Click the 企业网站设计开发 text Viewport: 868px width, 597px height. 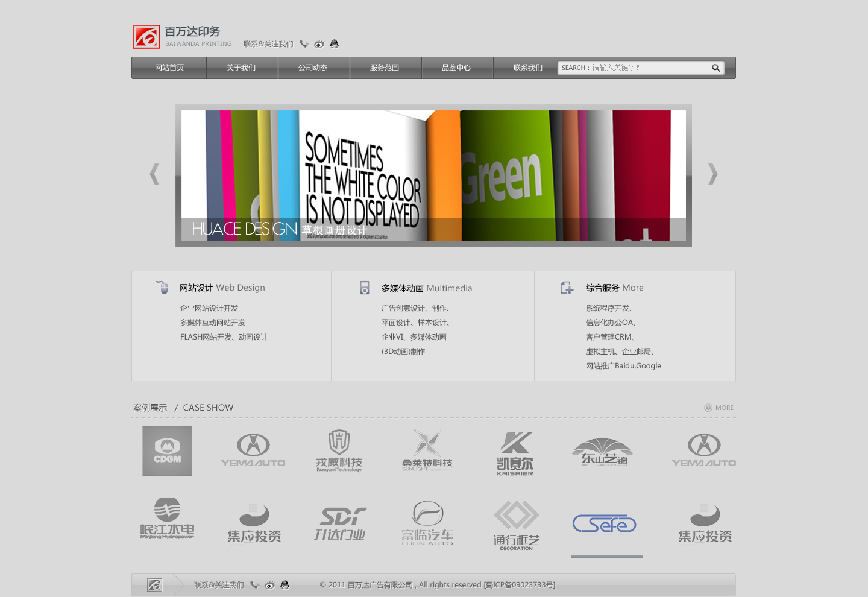click(x=209, y=308)
